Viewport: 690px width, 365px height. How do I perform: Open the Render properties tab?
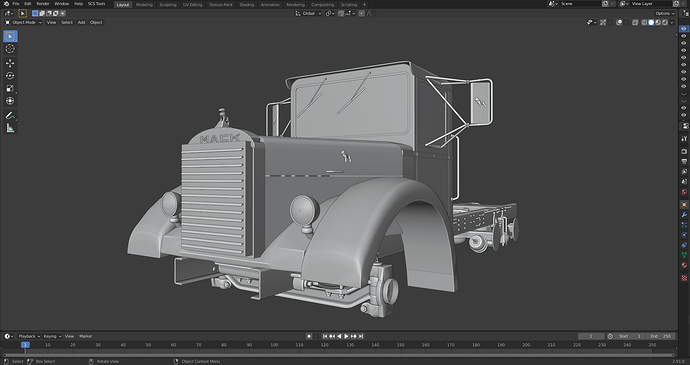[684, 151]
